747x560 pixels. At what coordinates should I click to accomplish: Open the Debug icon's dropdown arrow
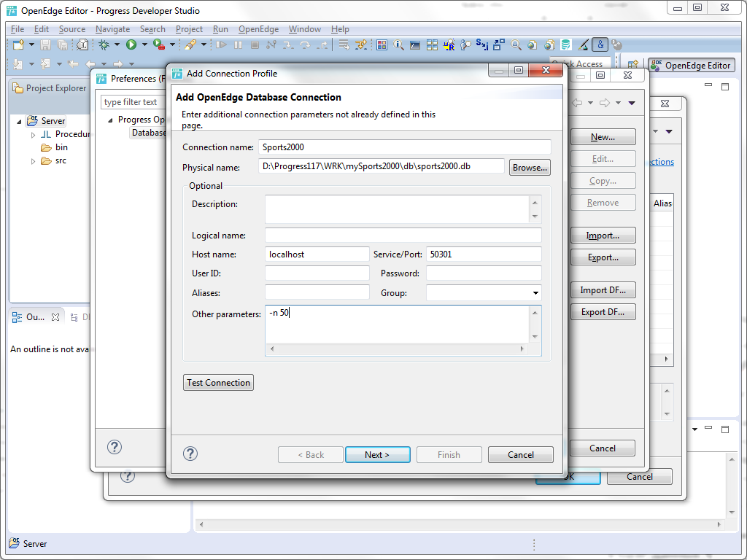pos(117,45)
